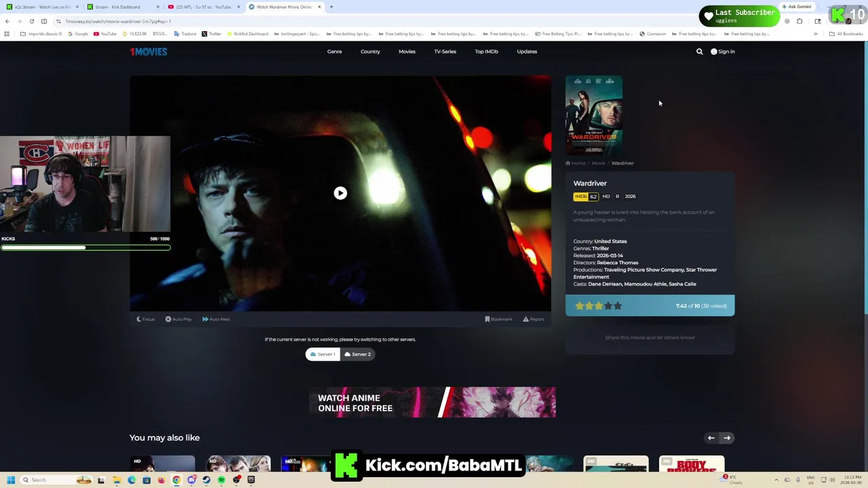Viewport: 868px width, 488px height.
Task: Report the video issue
Action: pyautogui.click(x=533, y=319)
